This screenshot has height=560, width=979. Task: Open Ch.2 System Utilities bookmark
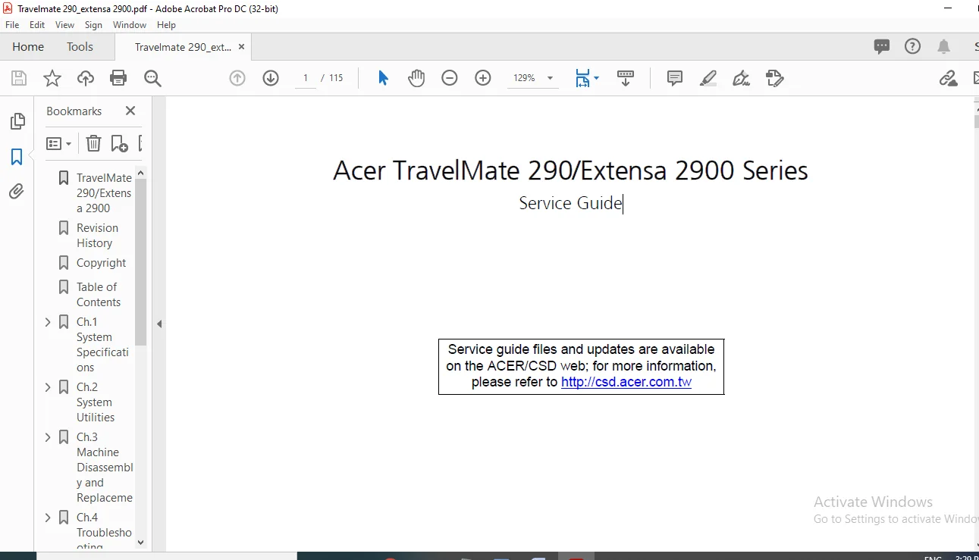pos(96,402)
